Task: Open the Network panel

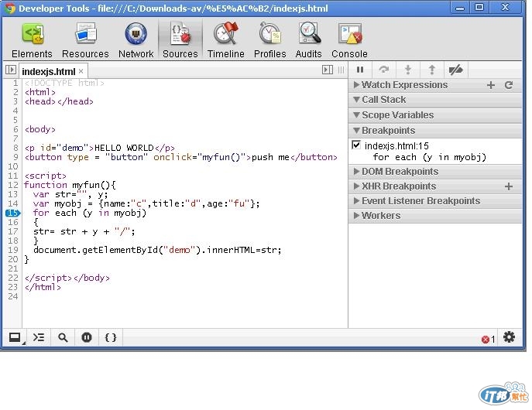Action: click(136, 40)
